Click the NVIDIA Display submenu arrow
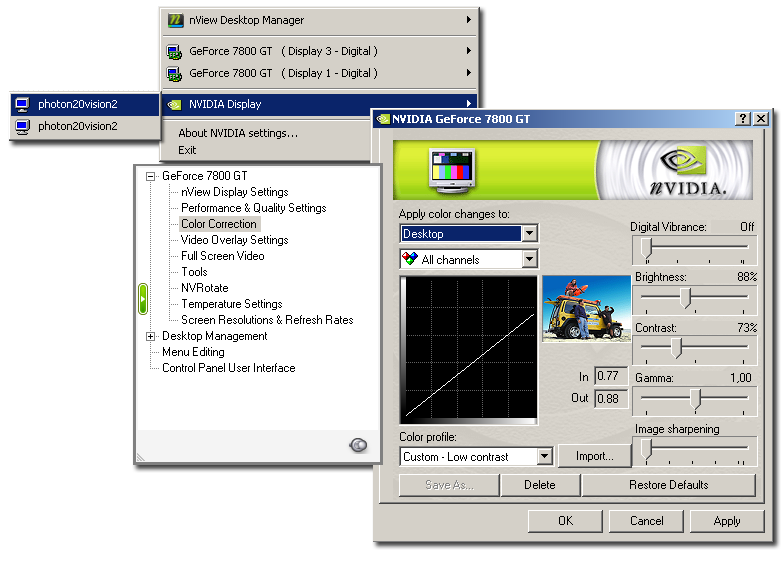The width and height of the screenshot is (783, 571). (x=468, y=104)
